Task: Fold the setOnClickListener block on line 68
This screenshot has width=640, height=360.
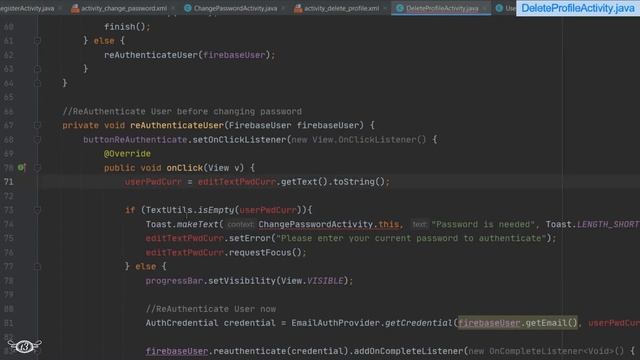Action: click(x=37, y=140)
